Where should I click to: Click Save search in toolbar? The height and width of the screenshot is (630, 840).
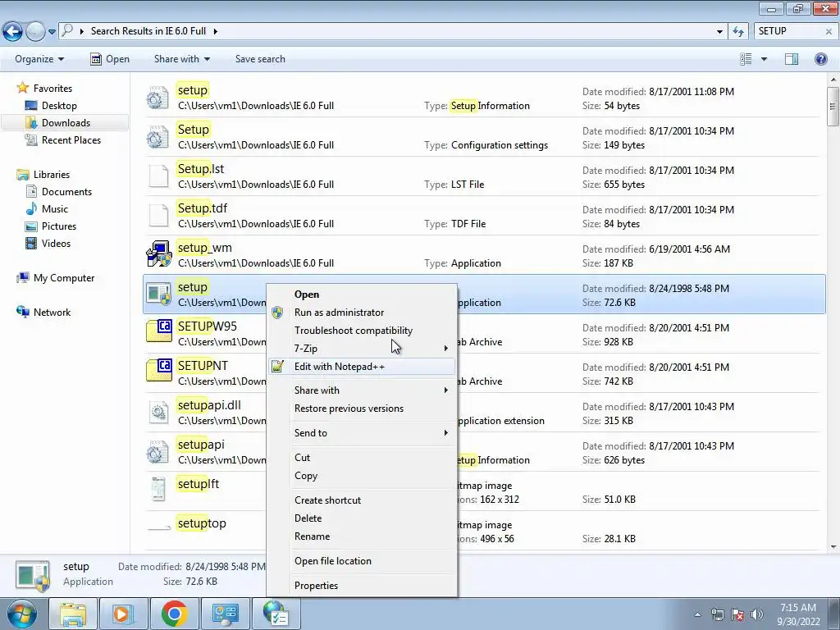[x=260, y=59]
